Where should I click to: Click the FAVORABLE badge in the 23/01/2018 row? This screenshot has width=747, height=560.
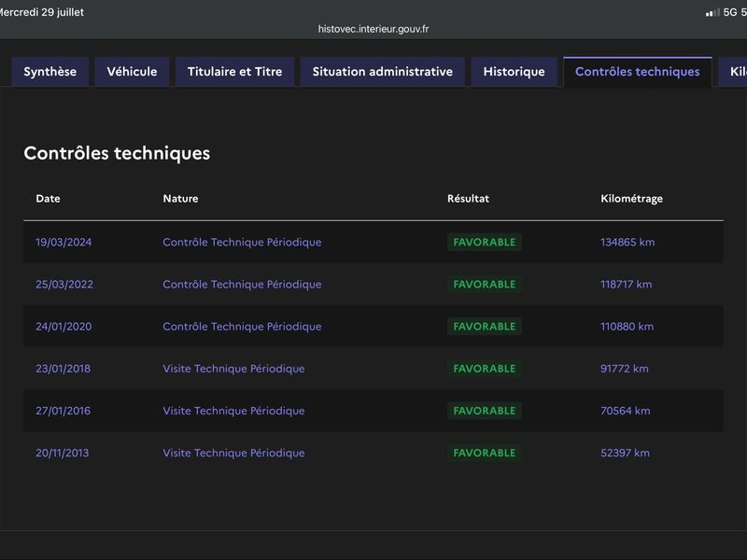[x=485, y=369]
